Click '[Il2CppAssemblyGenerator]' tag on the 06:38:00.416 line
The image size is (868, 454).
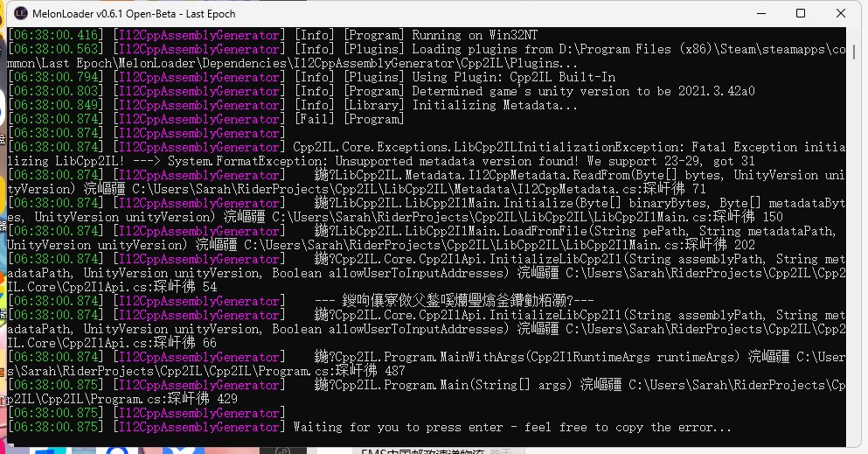[x=199, y=35]
